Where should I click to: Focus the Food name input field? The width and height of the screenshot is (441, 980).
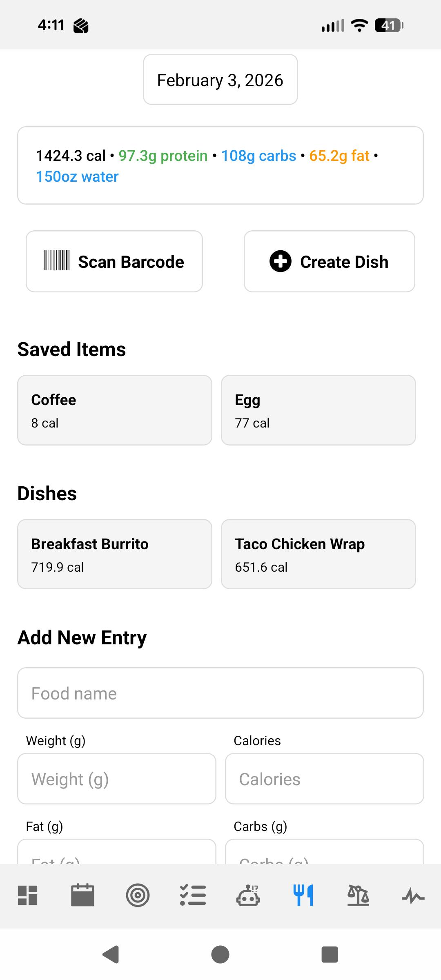[x=220, y=693]
